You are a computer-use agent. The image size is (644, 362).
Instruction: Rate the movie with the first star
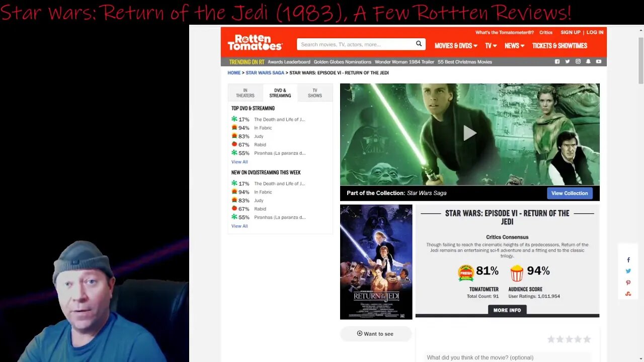(551, 339)
